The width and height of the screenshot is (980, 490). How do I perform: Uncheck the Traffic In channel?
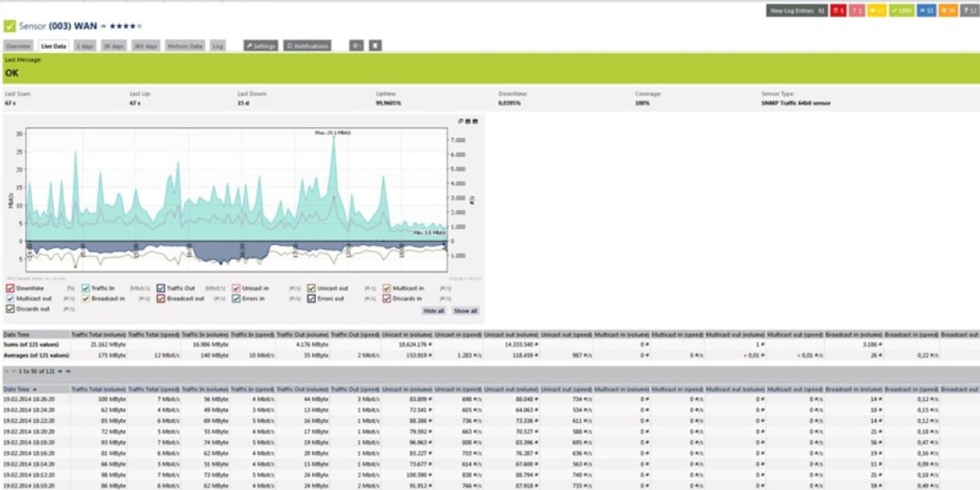pyautogui.click(x=85, y=288)
